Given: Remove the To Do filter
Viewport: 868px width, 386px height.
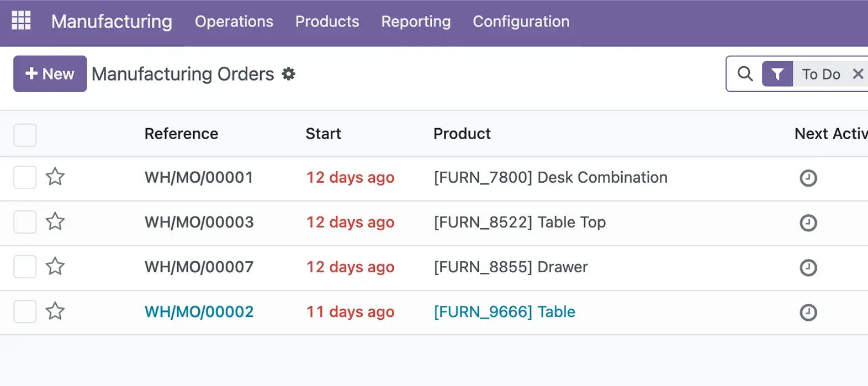Looking at the screenshot, I should (858, 74).
